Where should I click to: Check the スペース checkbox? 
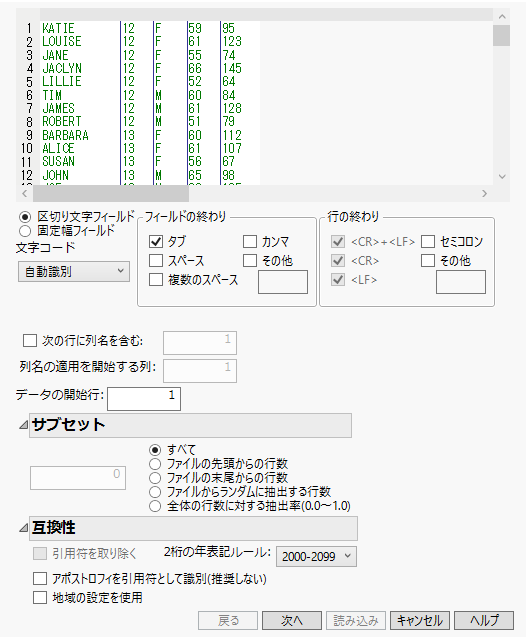coord(156,260)
